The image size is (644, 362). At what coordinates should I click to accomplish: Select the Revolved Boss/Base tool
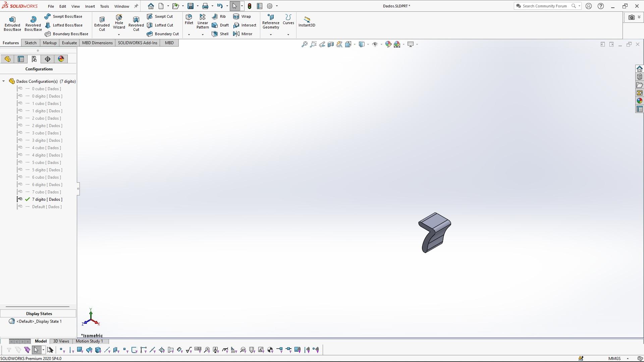[33, 23]
